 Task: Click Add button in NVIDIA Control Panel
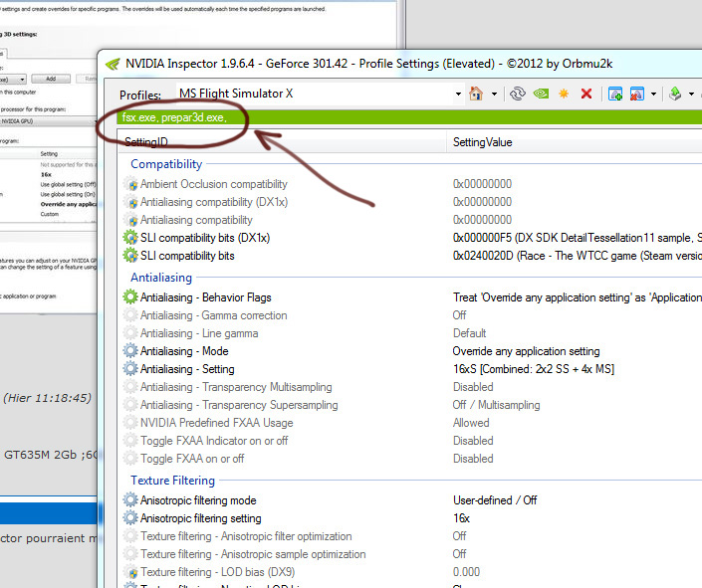(51, 79)
